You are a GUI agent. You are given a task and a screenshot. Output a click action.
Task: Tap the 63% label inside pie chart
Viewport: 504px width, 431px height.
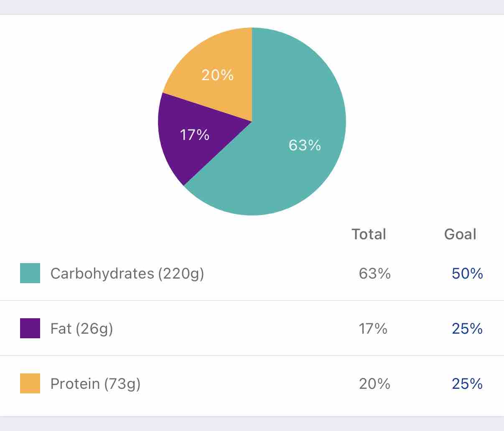pyautogui.click(x=305, y=145)
